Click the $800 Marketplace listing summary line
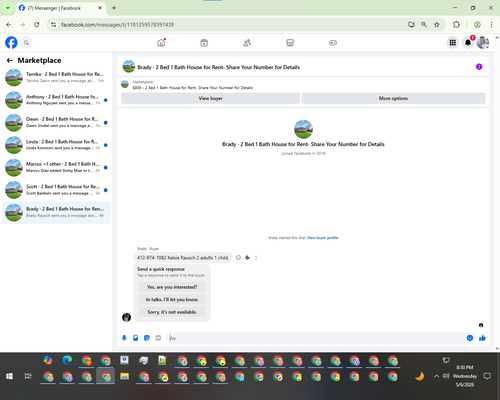 point(193,88)
